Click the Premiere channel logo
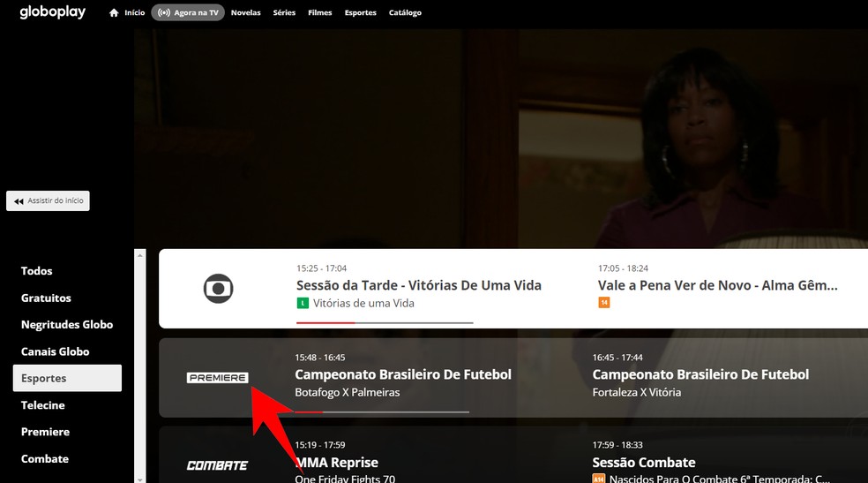This screenshot has width=868, height=483. click(x=218, y=378)
